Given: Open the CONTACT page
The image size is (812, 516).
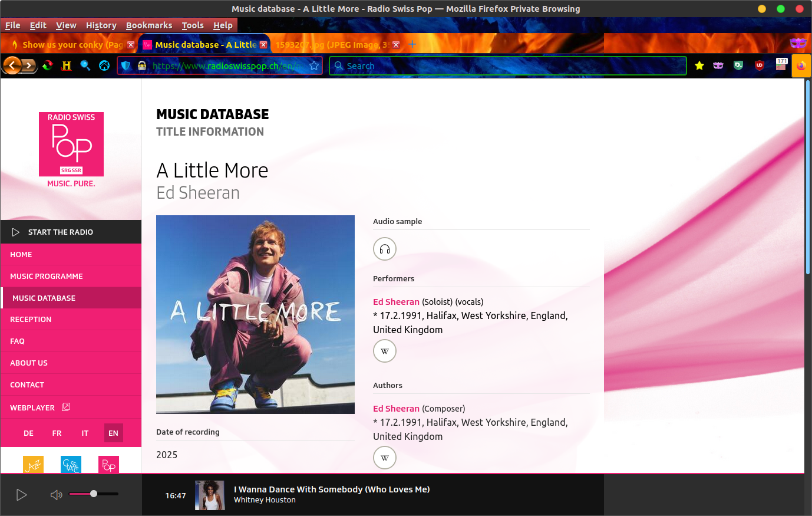Looking at the screenshot, I should (x=71, y=384).
